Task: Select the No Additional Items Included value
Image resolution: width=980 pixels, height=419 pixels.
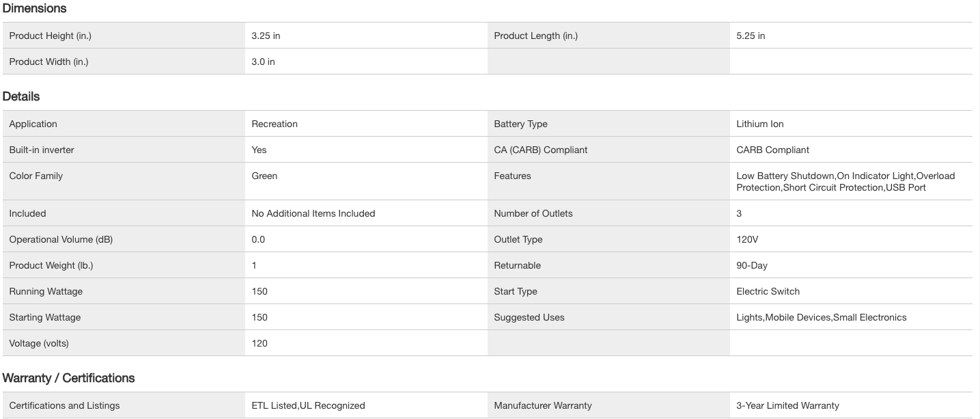Action: pos(313,213)
